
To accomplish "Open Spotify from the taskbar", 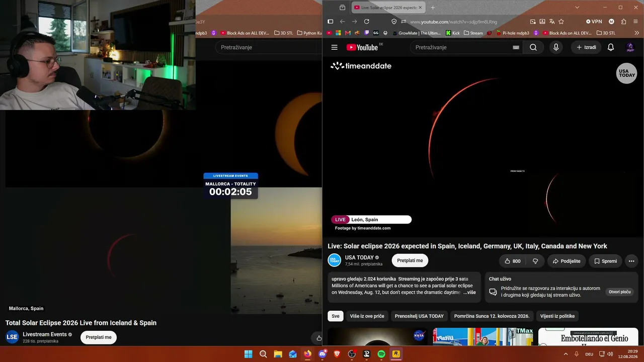I will [x=381, y=354].
